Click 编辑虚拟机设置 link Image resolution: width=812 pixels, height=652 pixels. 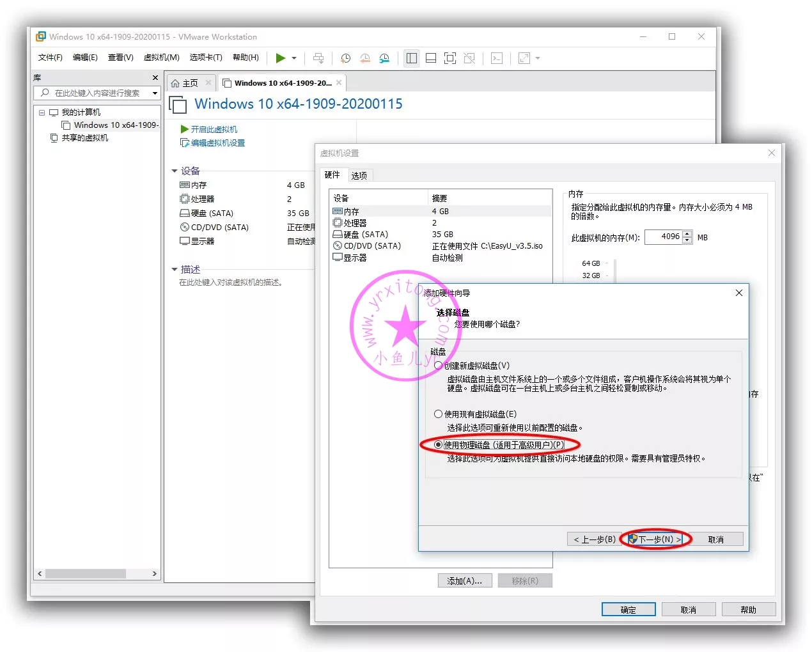[217, 143]
